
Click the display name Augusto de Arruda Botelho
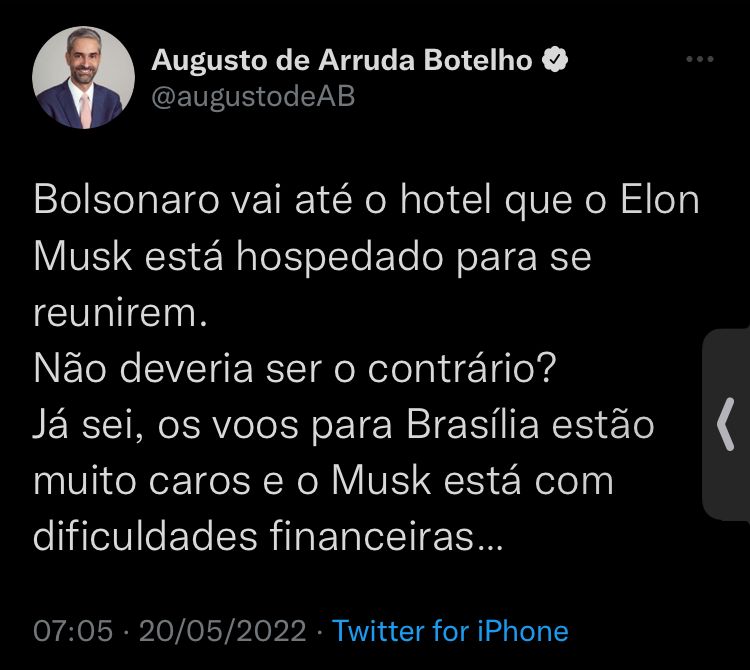pos(341,60)
